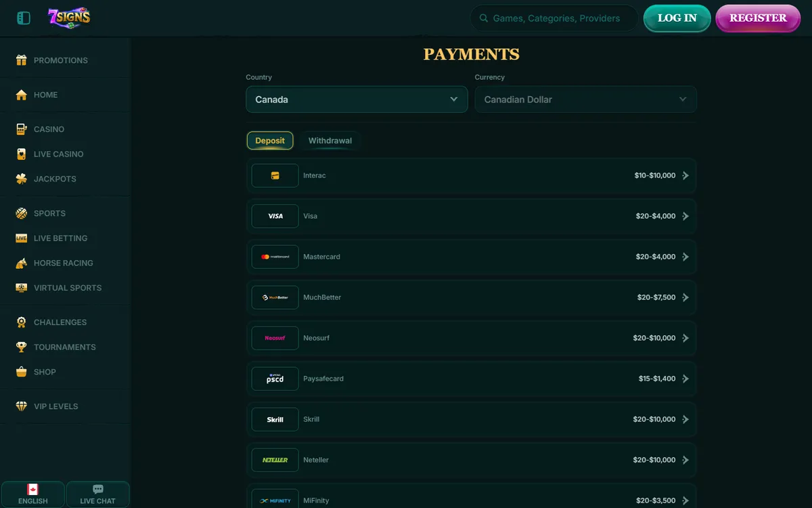Expand the Neteller row chevron
812x508 pixels.
(685, 460)
